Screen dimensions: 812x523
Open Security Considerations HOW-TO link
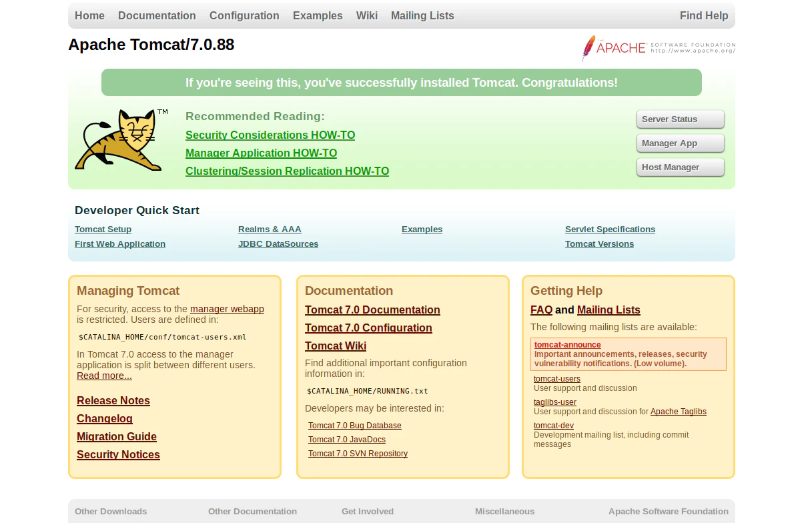click(x=270, y=135)
